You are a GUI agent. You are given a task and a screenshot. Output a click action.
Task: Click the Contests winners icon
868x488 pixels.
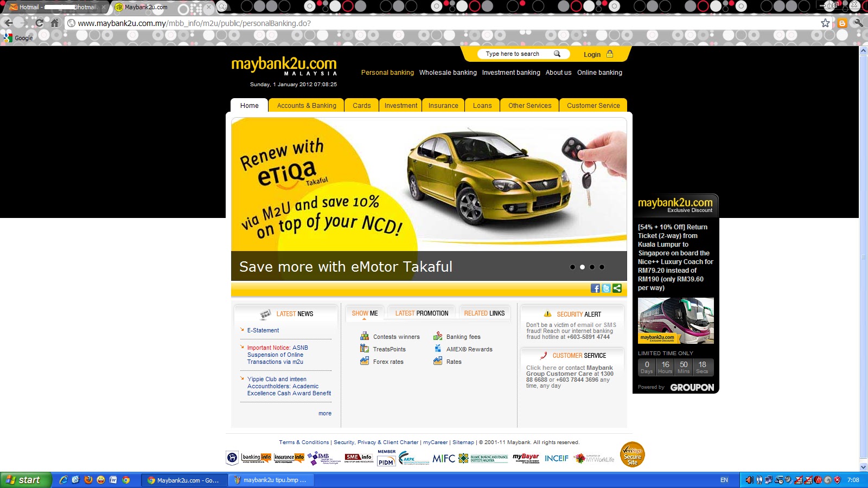point(365,336)
